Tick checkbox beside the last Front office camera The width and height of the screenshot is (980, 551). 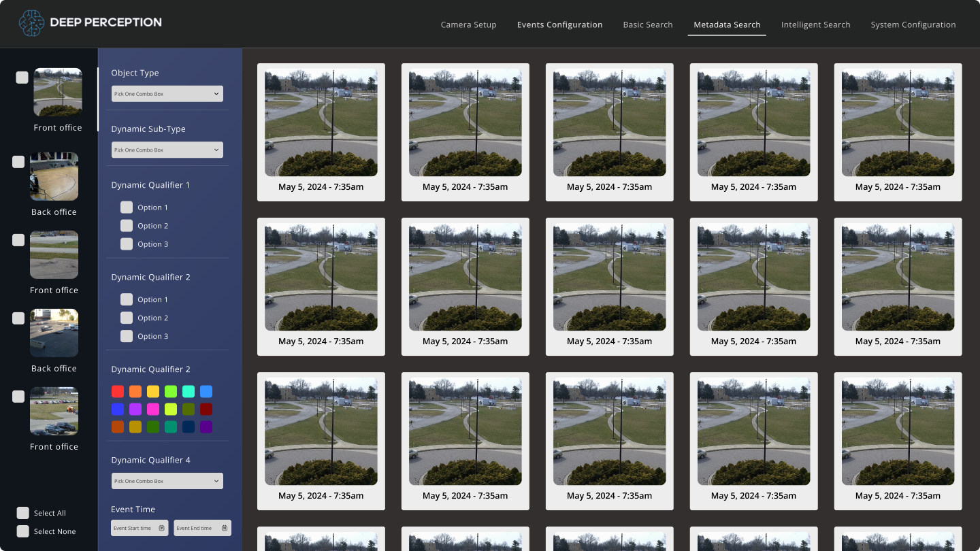[18, 397]
